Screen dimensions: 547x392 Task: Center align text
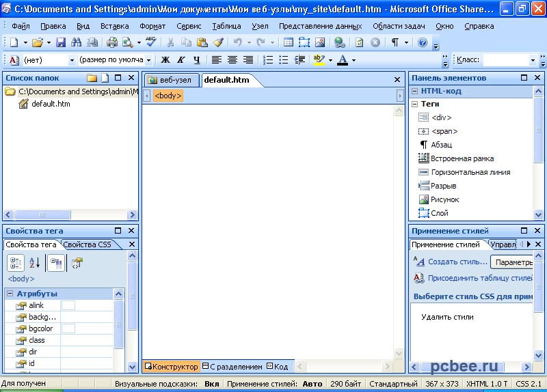(232, 60)
